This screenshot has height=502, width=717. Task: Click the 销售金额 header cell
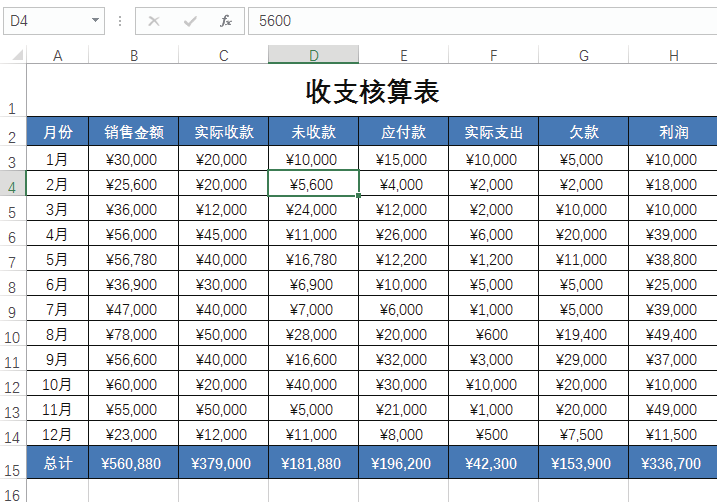[x=134, y=132]
